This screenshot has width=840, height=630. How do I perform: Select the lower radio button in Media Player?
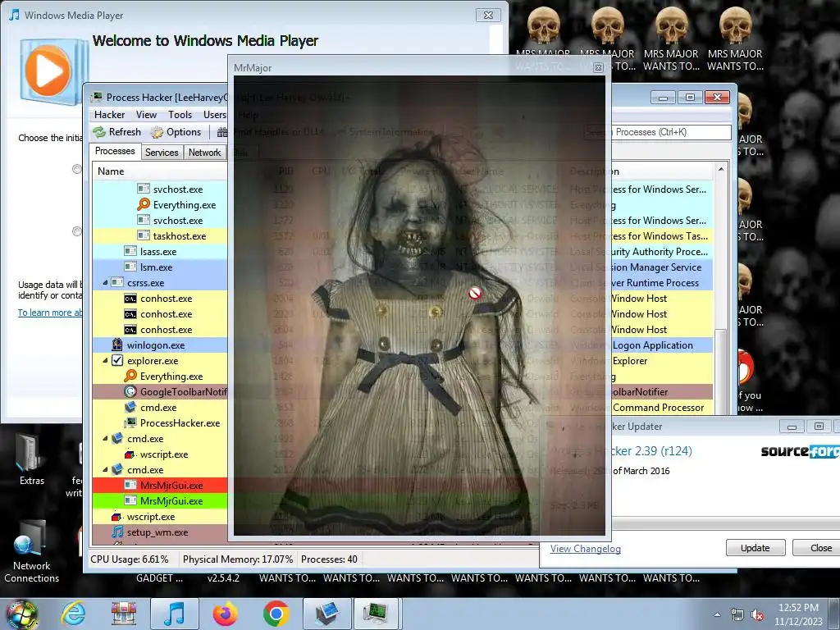[77, 231]
